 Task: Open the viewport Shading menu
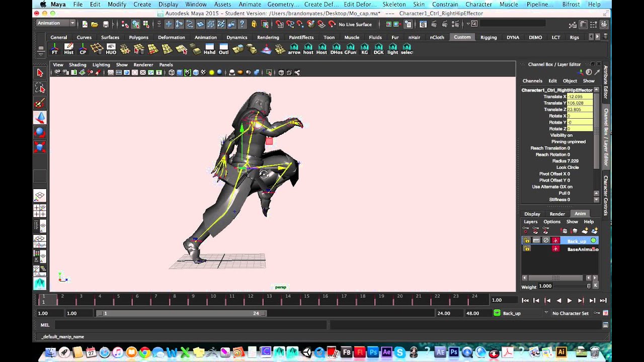(x=77, y=65)
